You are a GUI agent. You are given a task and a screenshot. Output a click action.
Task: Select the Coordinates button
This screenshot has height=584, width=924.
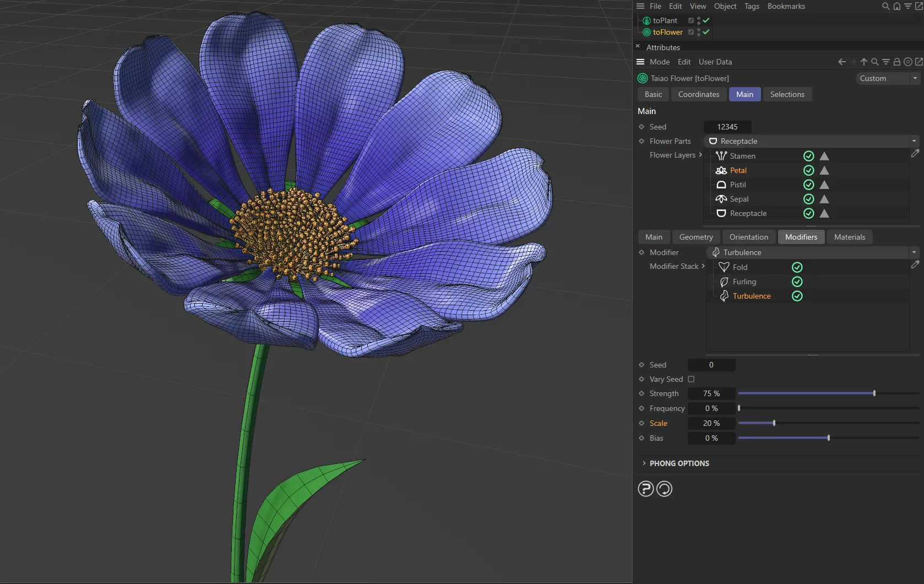tap(698, 94)
